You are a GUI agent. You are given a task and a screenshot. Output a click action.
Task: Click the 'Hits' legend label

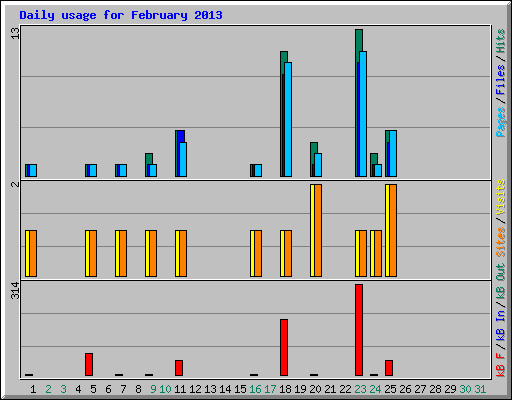(501, 41)
